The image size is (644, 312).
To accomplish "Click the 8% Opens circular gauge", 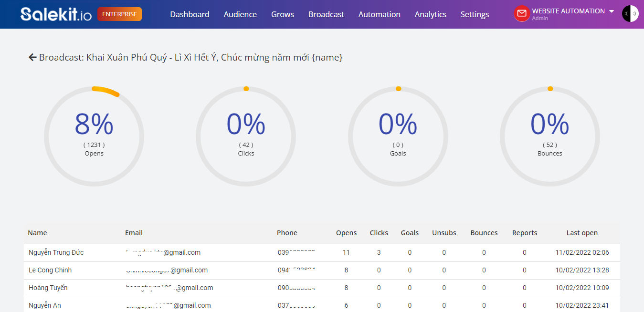I will (x=94, y=137).
